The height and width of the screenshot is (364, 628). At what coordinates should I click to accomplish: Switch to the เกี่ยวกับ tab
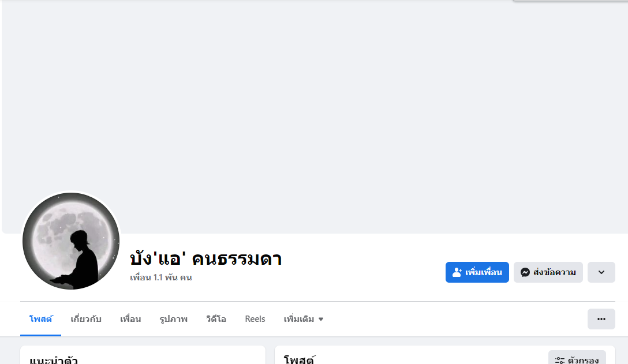click(86, 319)
